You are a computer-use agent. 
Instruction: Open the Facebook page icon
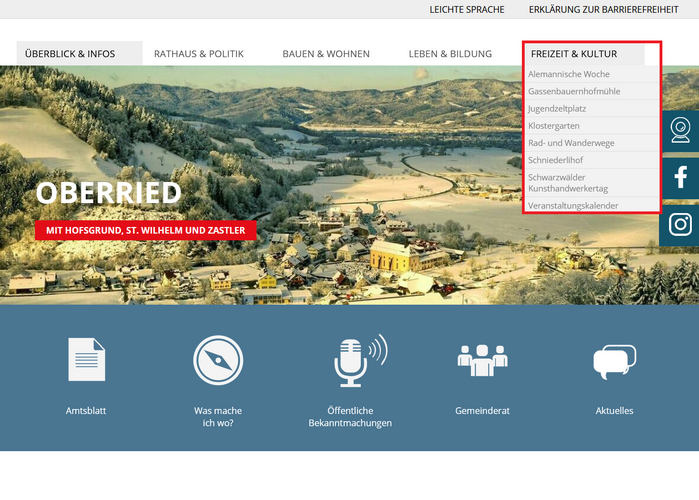(680, 177)
